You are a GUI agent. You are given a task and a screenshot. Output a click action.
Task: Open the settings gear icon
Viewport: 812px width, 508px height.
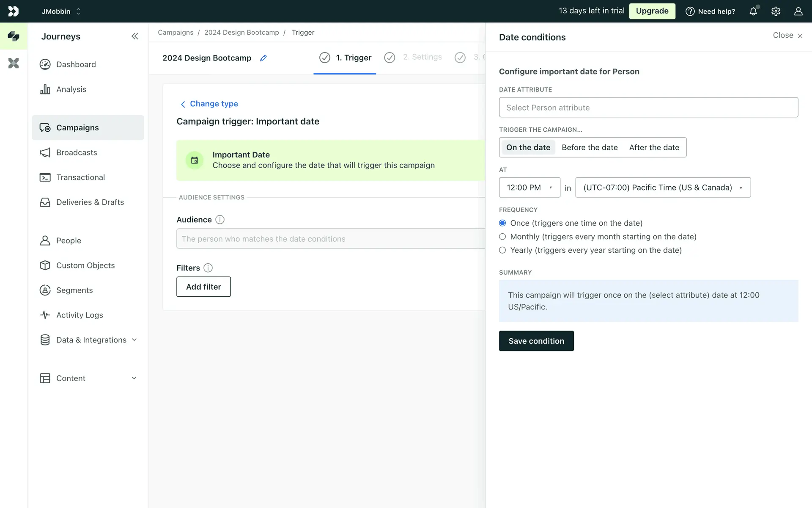[776, 11]
